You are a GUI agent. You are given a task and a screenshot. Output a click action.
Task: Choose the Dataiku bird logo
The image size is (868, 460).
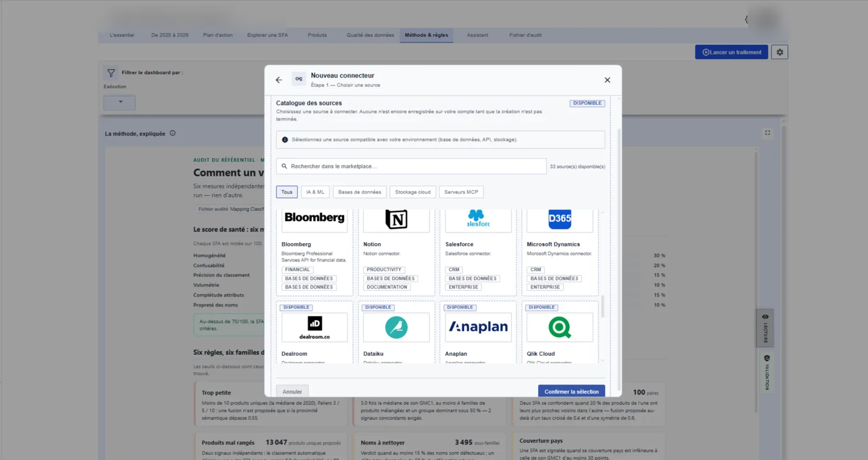tap(397, 327)
